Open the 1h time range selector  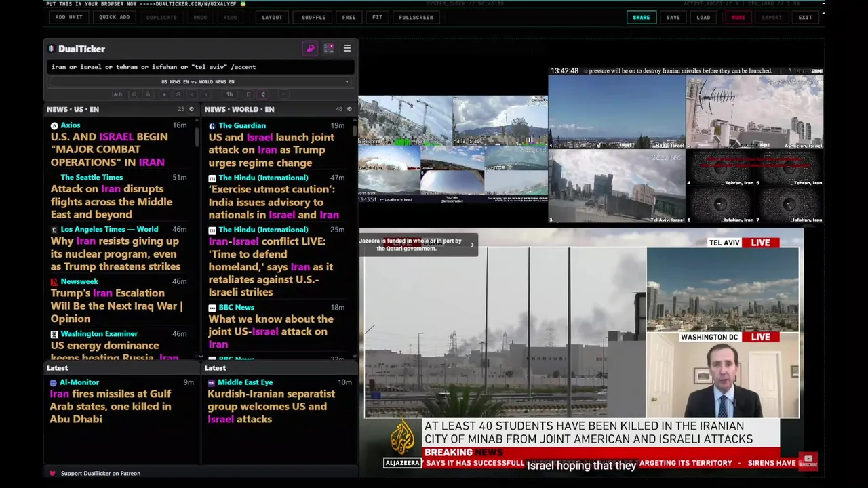pyautogui.click(x=229, y=94)
